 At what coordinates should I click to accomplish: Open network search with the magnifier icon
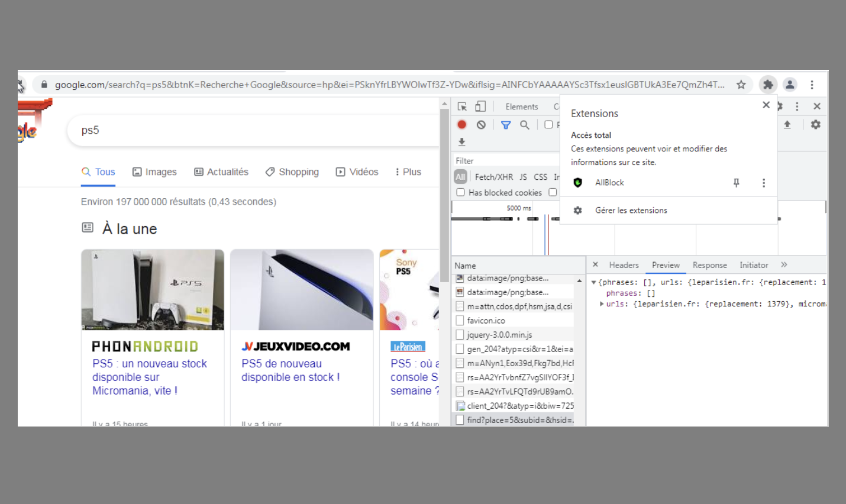524,125
